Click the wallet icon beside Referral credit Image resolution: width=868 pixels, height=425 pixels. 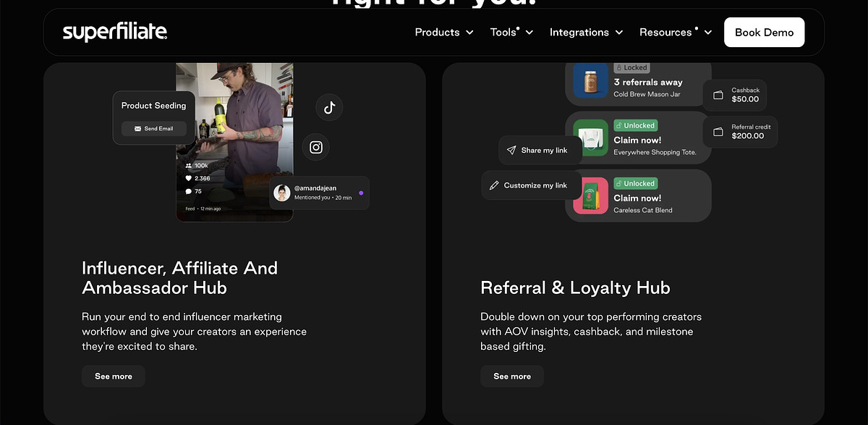(718, 132)
